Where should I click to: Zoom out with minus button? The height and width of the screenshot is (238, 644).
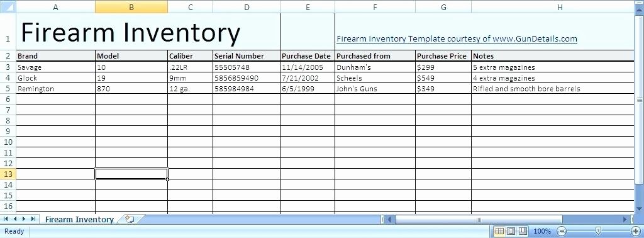coord(562,231)
